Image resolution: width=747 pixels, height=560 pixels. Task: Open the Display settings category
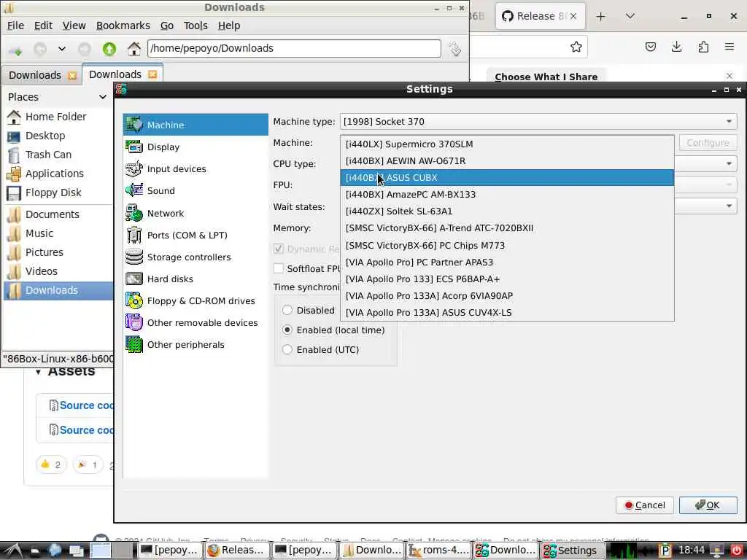(x=196, y=147)
